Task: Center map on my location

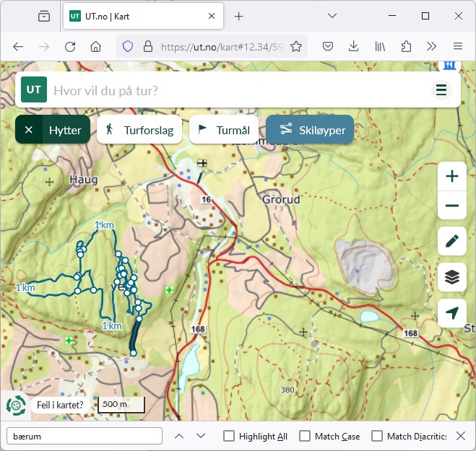Action: click(452, 313)
